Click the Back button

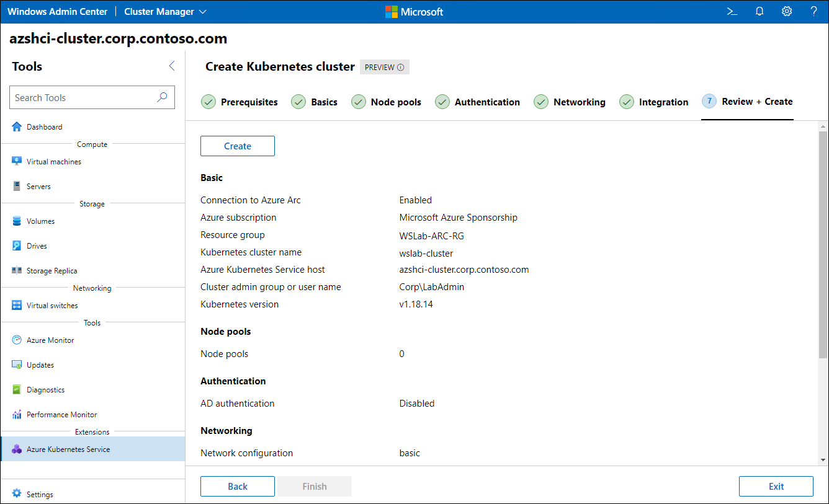coord(238,487)
